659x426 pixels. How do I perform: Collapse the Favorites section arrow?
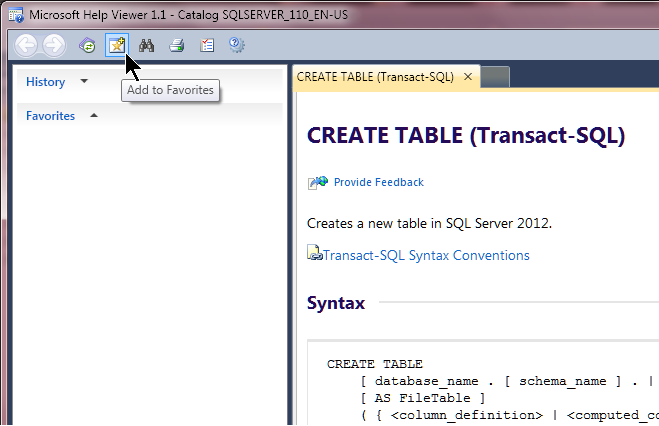coord(94,115)
